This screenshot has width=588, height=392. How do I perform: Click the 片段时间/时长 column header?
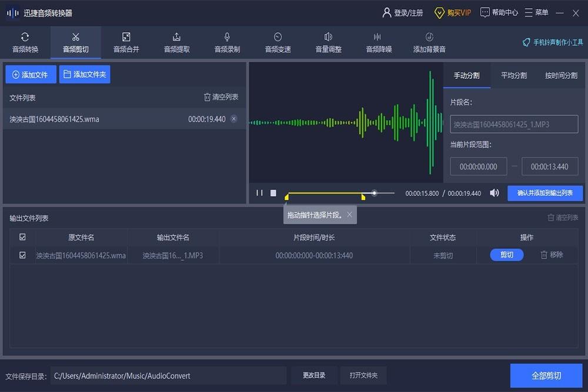pos(314,237)
